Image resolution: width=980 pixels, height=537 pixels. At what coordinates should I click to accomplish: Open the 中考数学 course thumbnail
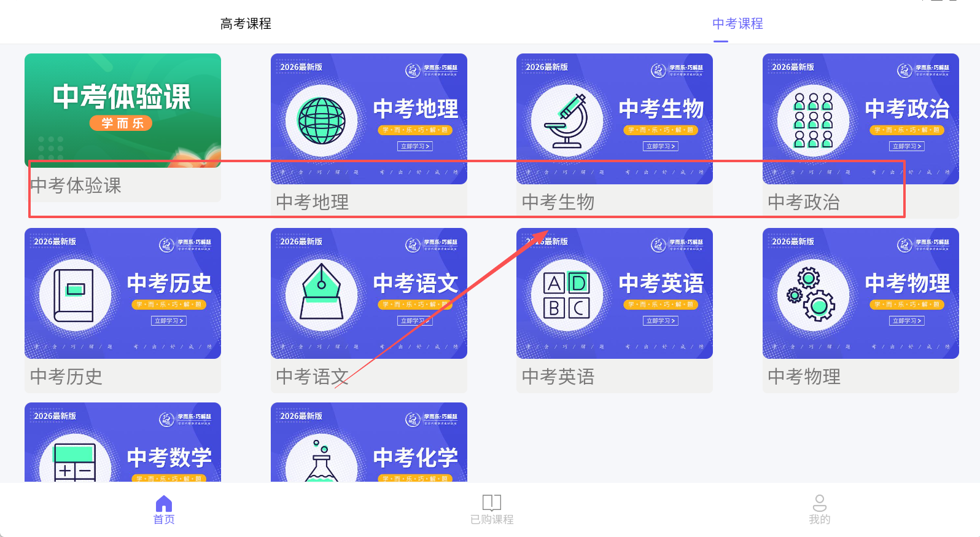(123, 442)
